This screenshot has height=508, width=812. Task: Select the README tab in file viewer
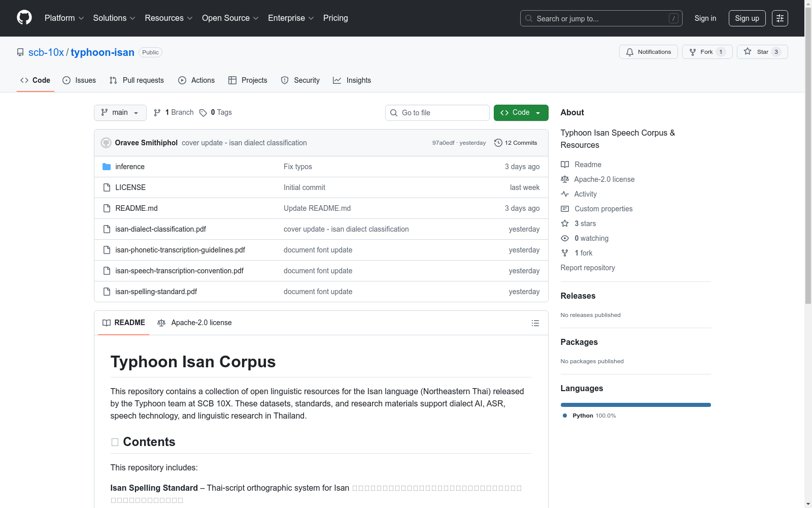point(124,323)
